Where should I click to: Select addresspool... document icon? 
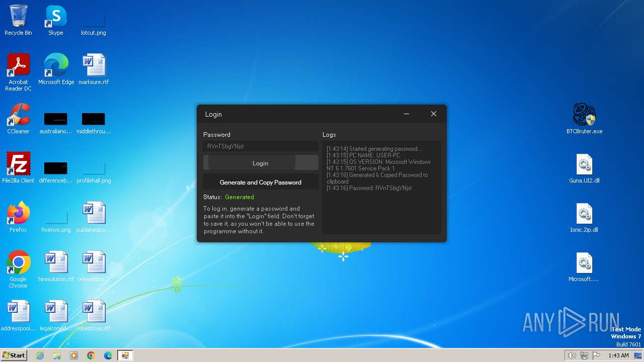[x=18, y=316]
